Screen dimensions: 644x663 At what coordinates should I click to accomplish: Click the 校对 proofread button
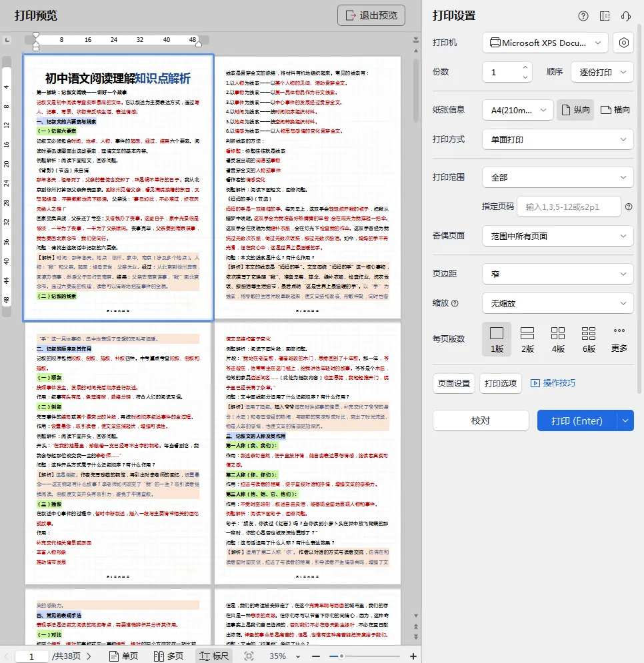pyautogui.click(x=480, y=421)
